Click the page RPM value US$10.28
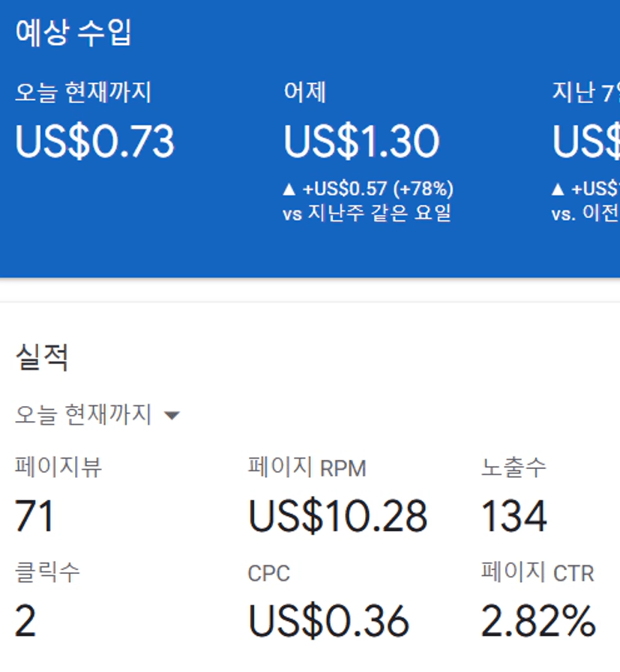This screenshot has height=672, width=620. (x=337, y=516)
